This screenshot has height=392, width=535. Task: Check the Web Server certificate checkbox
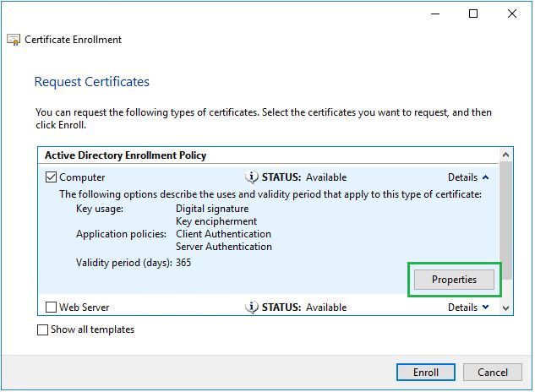tap(52, 308)
